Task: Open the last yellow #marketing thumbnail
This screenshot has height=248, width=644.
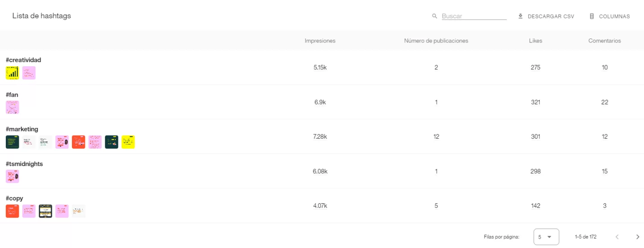Action: (x=128, y=142)
